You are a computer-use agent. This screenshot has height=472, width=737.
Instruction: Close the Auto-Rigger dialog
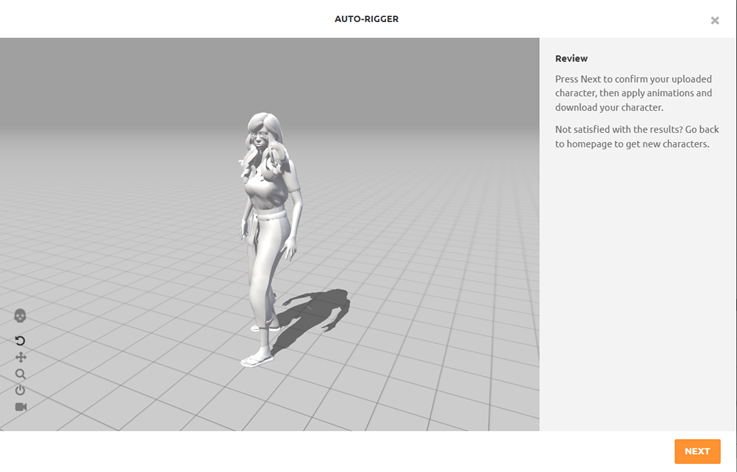pos(714,20)
